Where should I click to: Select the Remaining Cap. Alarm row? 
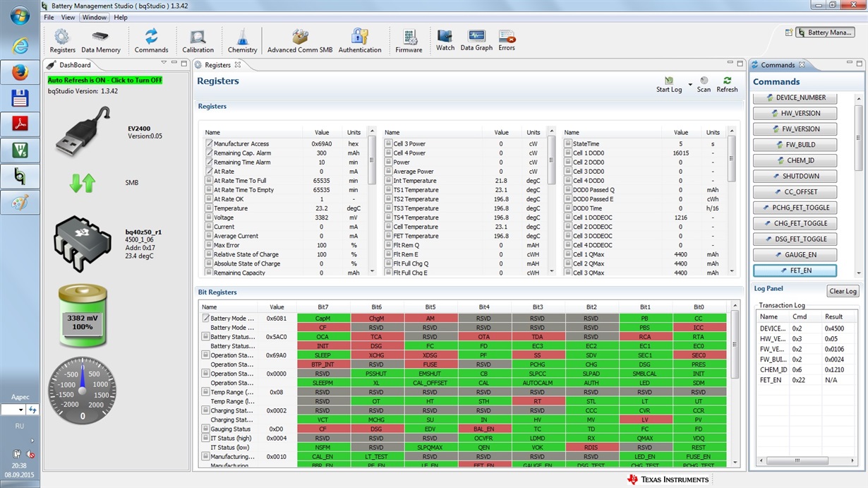pos(285,153)
